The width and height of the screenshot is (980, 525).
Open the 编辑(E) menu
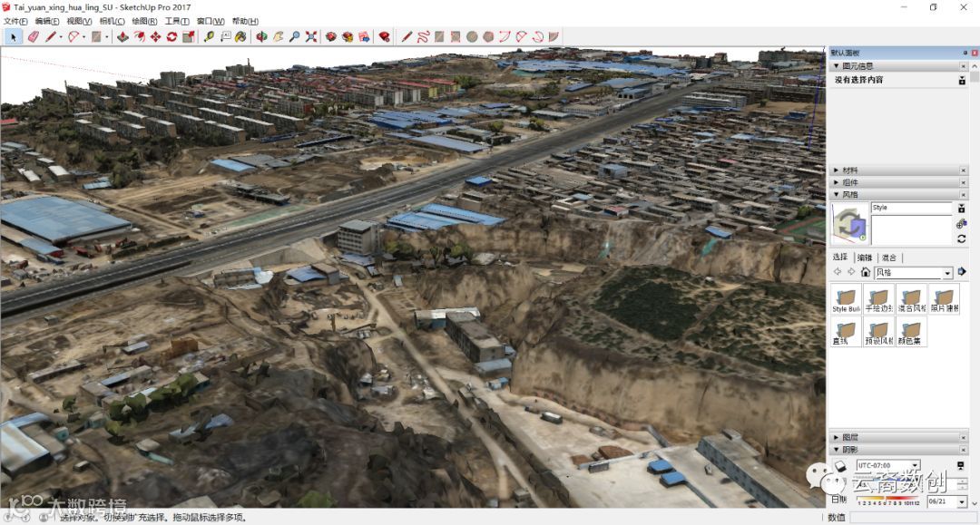point(47,21)
